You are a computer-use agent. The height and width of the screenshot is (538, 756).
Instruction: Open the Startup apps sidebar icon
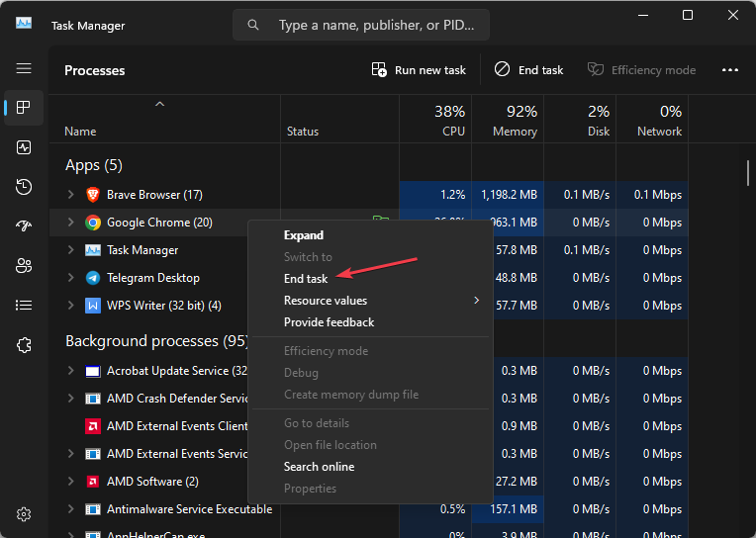point(24,225)
